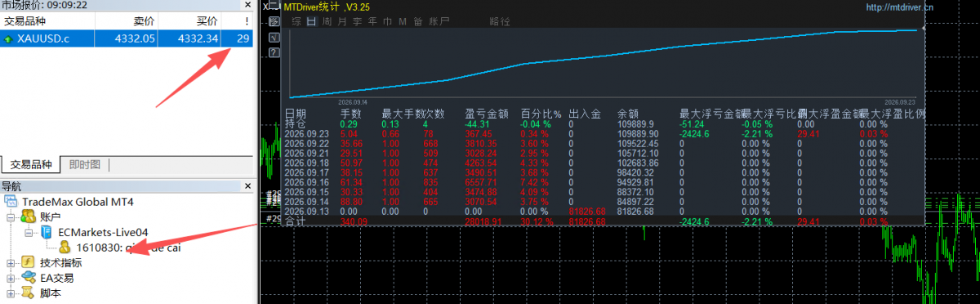
Task: Expand the 技术指标 tree node
Action: pyautogui.click(x=10, y=263)
